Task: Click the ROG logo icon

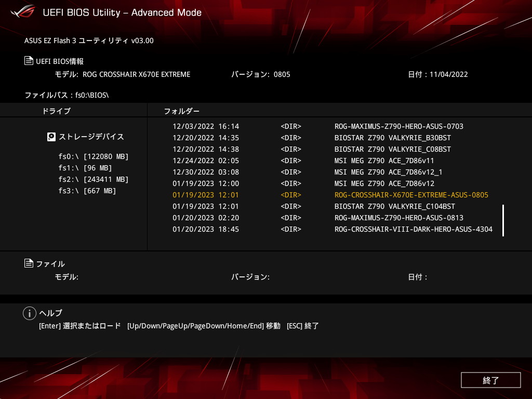Action: point(23,11)
